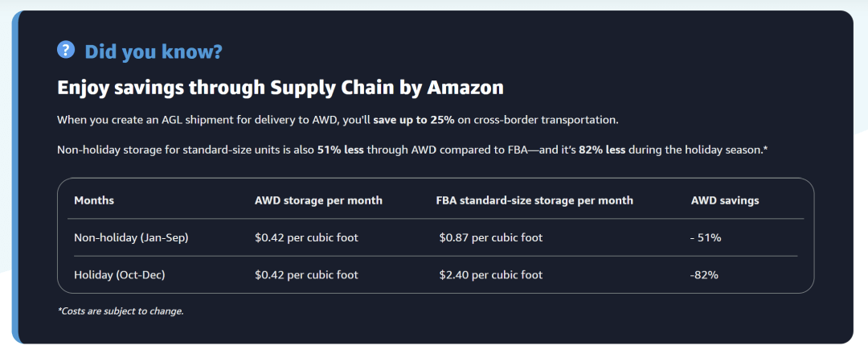This screenshot has height=354, width=868.
Task: Click the '-82%' savings value
Action: coord(704,275)
